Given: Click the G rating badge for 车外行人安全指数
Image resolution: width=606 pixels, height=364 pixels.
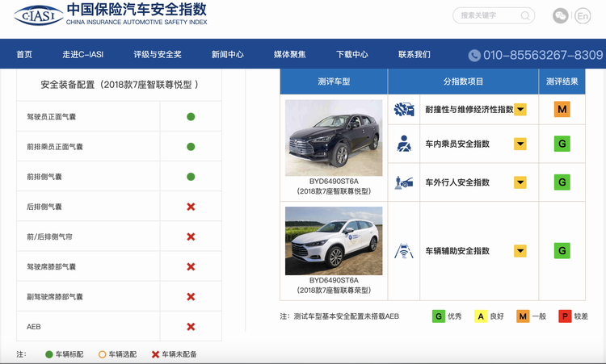Looking at the screenshot, I should point(562,182).
